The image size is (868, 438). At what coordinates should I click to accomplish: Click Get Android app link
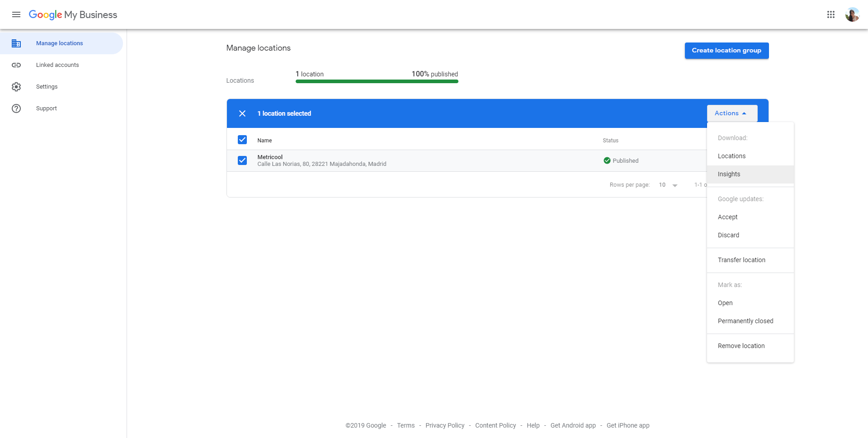573,425
